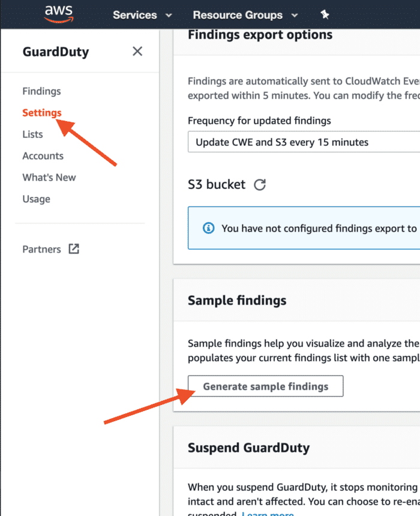The width and height of the screenshot is (420, 516).
Task: View Usage details
Action: click(x=36, y=199)
